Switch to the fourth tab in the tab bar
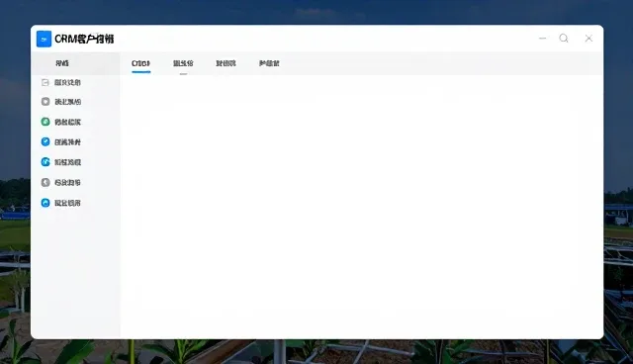Screen dimensions: 633x364 tap(269, 63)
